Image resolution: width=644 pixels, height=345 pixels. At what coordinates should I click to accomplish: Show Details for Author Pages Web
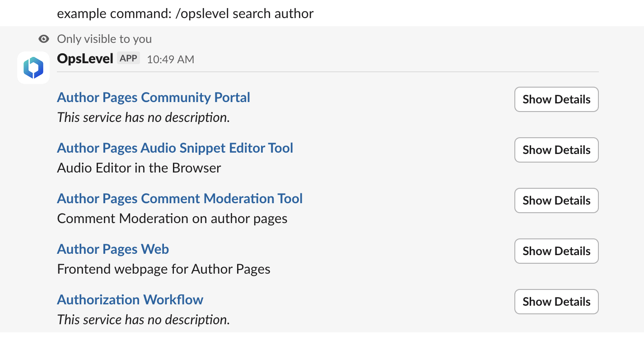pyautogui.click(x=556, y=251)
